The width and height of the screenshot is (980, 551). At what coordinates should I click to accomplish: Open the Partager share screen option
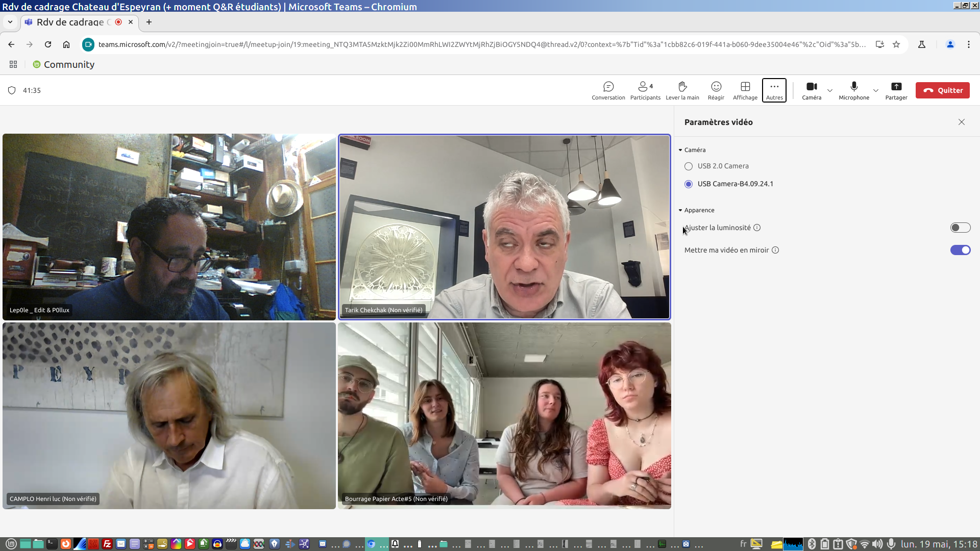pos(896,90)
